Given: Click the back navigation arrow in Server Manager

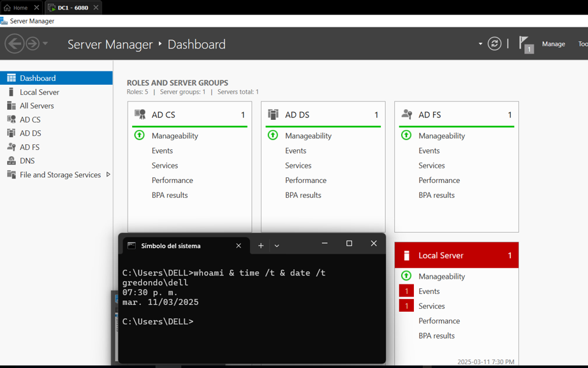Looking at the screenshot, I should coord(15,44).
